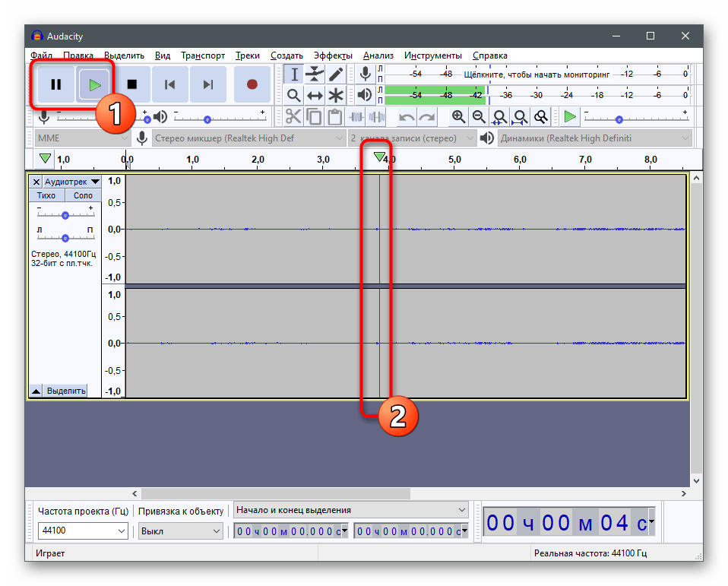728x586 pixels.
Task: Close the audio track with X
Action: (x=36, y=182)
